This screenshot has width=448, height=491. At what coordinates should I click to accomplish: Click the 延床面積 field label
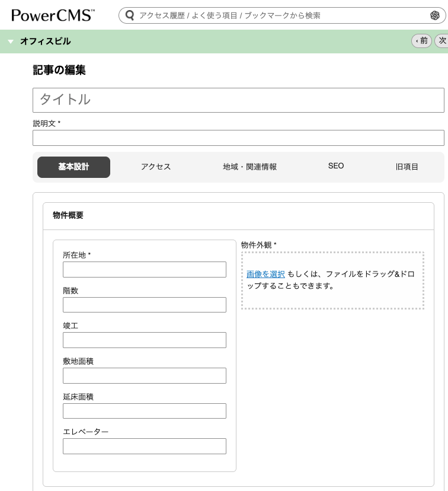coord(78,397)
